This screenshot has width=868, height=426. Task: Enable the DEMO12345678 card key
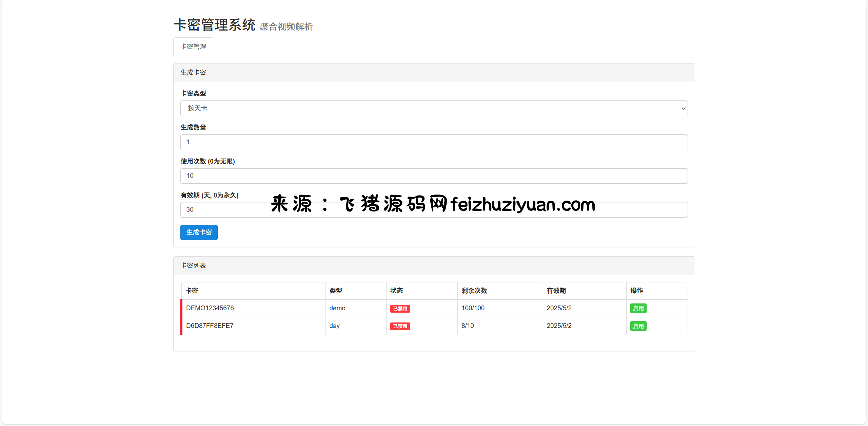click(x=638, y=309)
